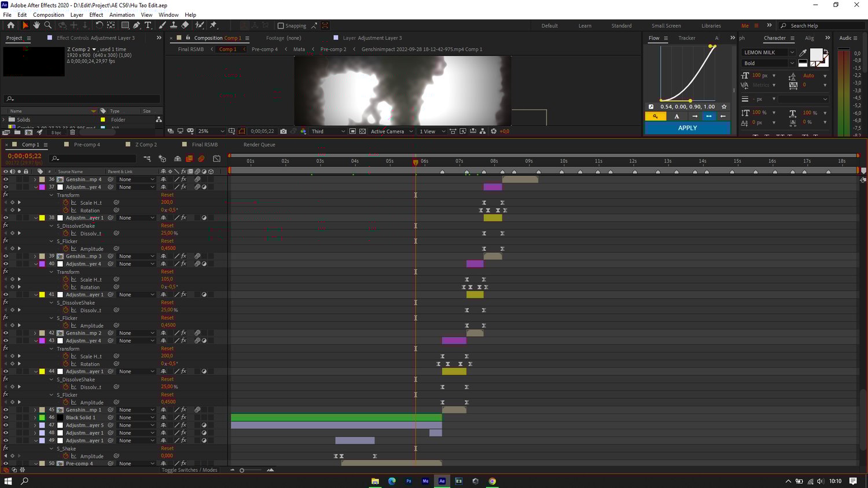Switch to the Pre-comp 4 timeline tab

(87, 145)
